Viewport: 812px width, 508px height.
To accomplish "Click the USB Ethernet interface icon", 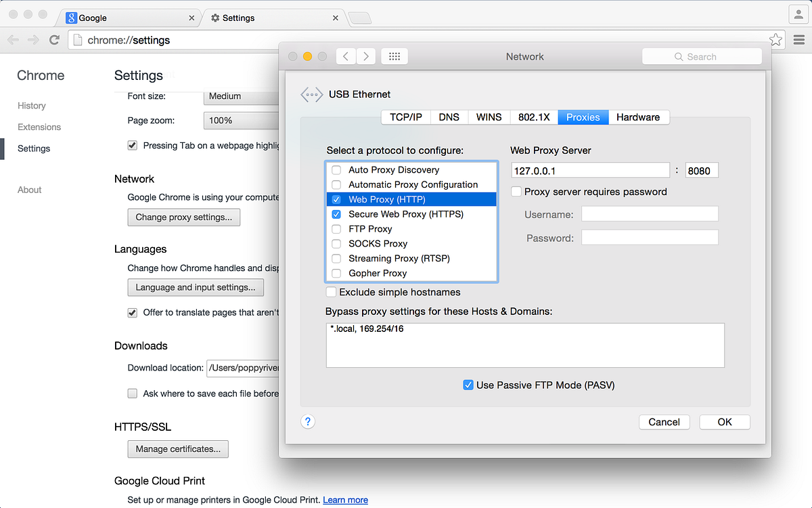I will tap(311, 95).
